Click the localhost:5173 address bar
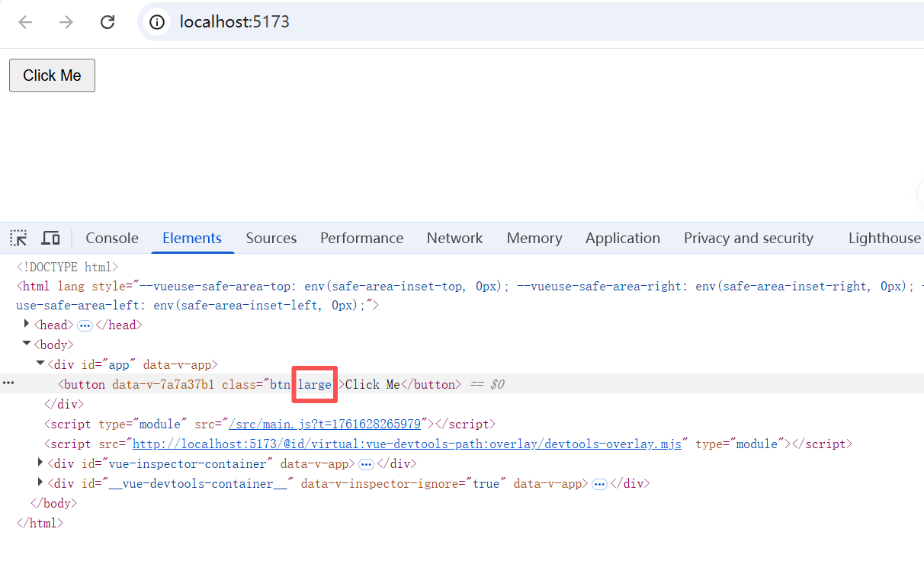The height and width of the screenshot is (564, 924). (x=531, y=22)
